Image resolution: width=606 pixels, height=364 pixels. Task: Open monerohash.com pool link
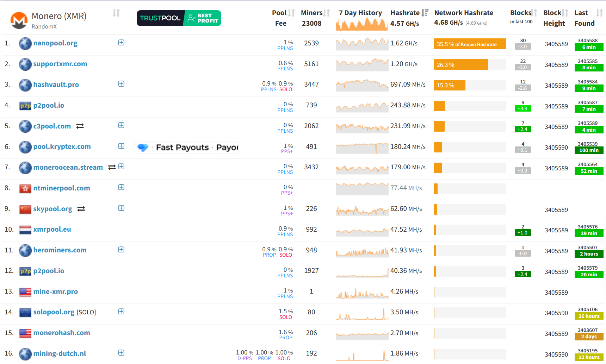coord(62,333)
